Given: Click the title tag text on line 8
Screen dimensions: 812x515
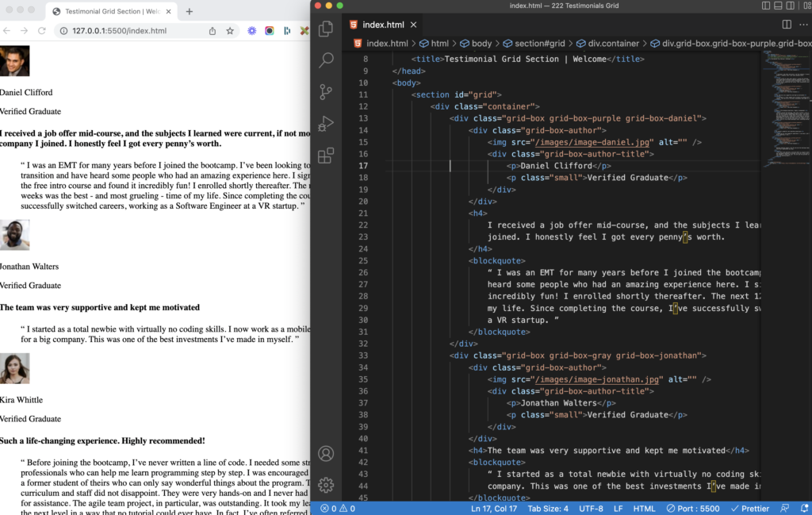Looking at the screenshot, I should (x=527, y=59).
